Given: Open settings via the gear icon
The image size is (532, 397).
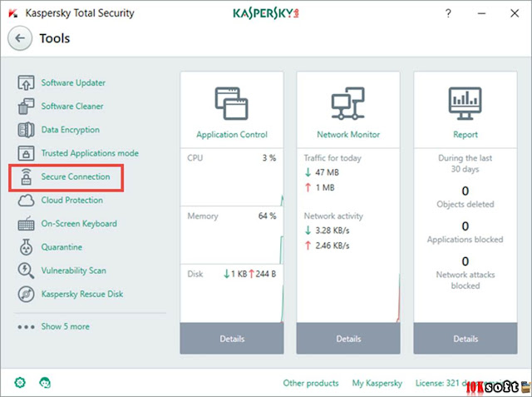Looking at the screenshot, I should click(x=20, y=383).
